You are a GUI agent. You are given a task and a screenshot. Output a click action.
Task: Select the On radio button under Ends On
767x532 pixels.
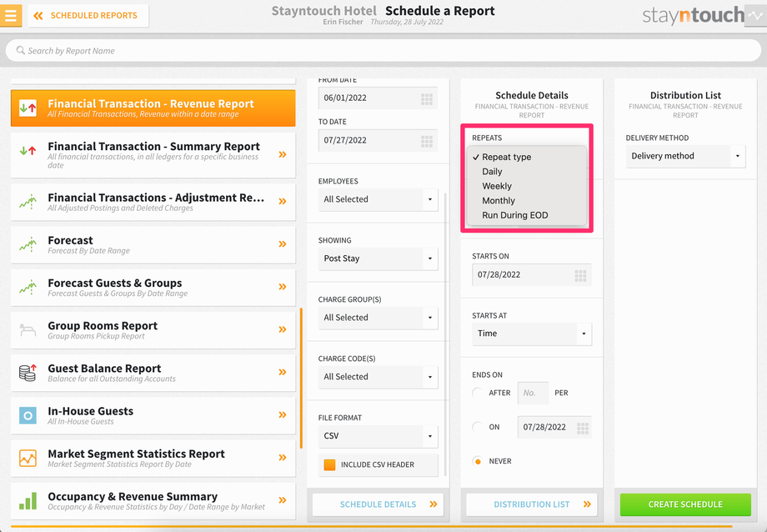[x=478, y=427]
